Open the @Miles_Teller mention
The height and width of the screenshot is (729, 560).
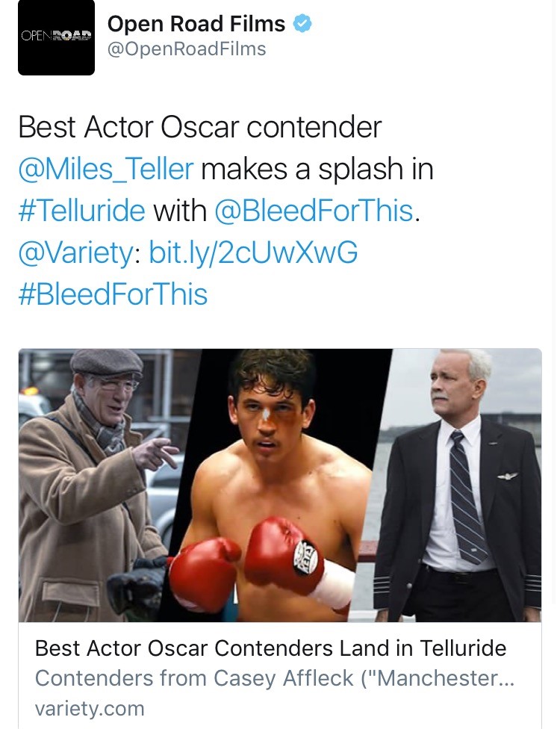[106, 168]
